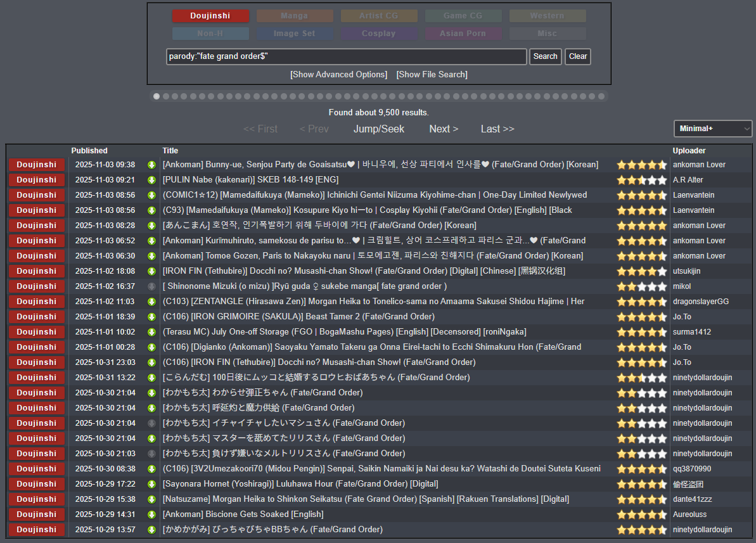Open the Jump/Seek page navigation
This screenshot has height=543, width=756.
click(x=379, y=129)
